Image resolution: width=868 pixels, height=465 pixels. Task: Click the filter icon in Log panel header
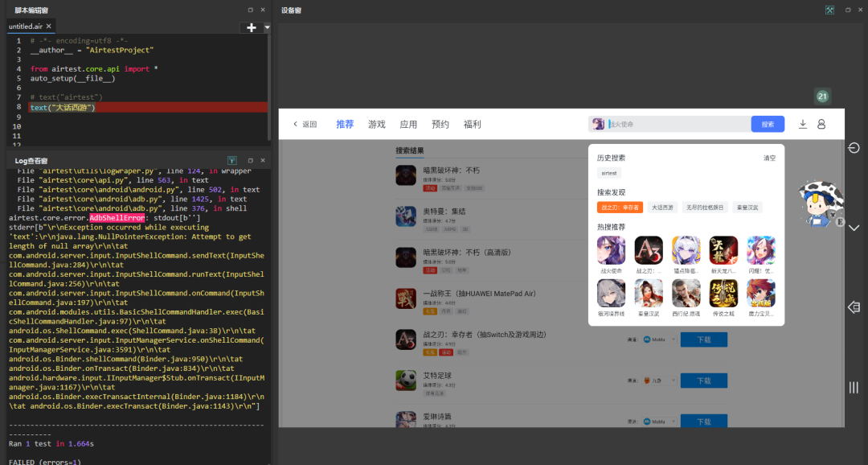pyautogui.click(x=232, y=160)
